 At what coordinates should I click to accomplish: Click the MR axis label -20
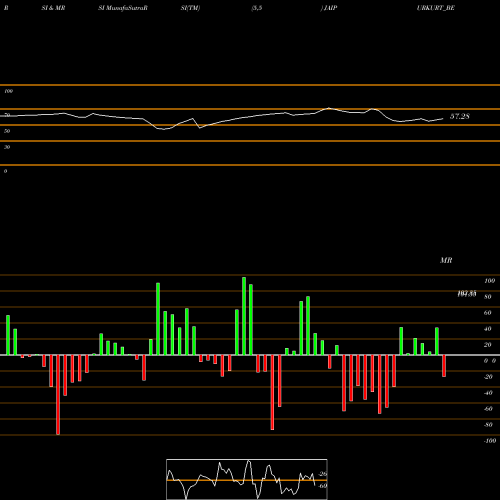pyautogui.click(x=488, y=377)
